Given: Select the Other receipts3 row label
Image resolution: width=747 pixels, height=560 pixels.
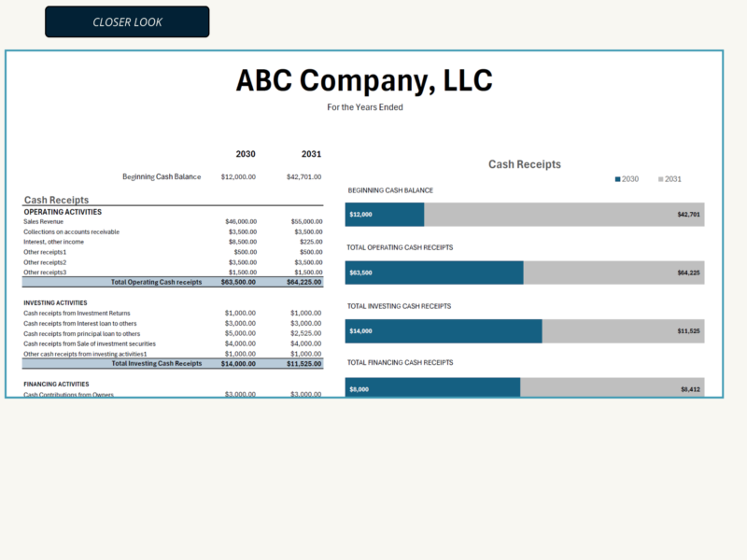Looking at the screenshot, I should pos(45,273).
